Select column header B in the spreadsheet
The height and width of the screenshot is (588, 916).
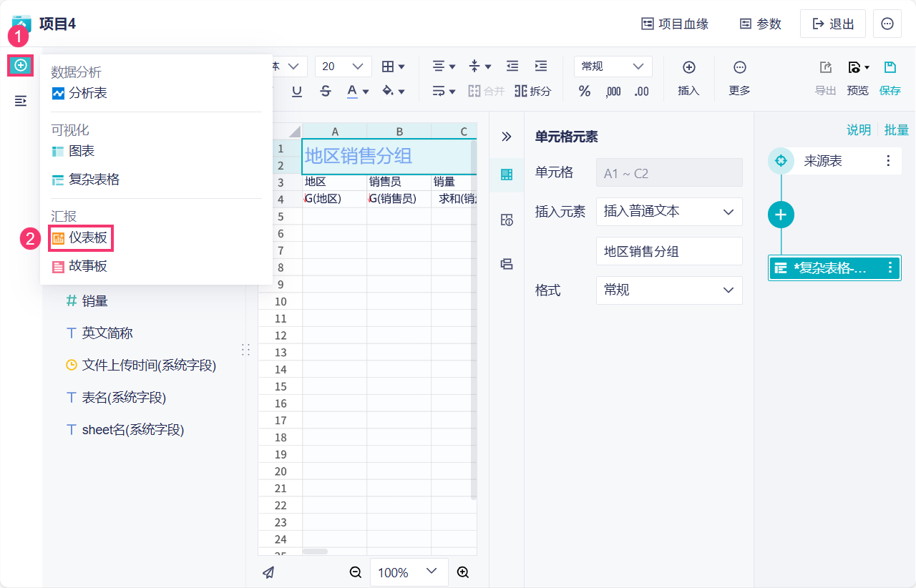pos(399,131)
